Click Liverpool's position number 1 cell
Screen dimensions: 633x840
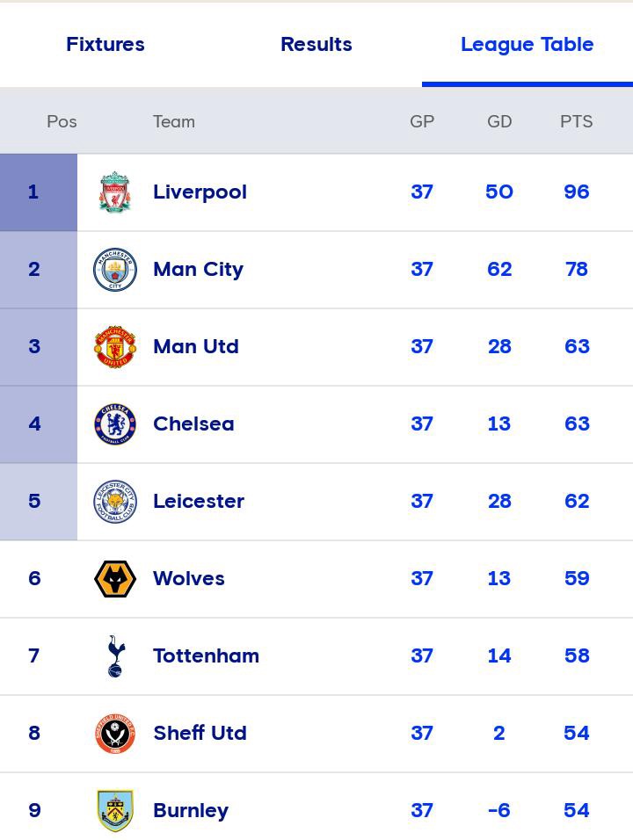coord(34,192)
